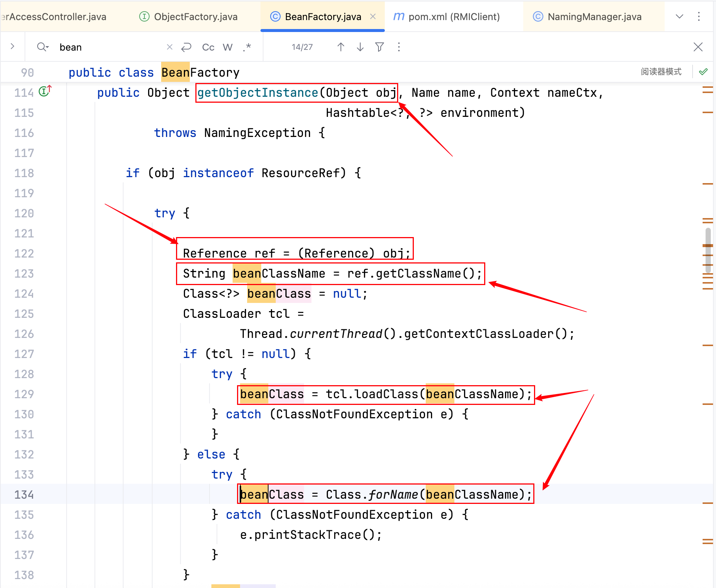Image resolution: width=716 pixels, height=588 pixels.
Task: Click the implements gutter icon at line 114
Action: click(45, 91)
